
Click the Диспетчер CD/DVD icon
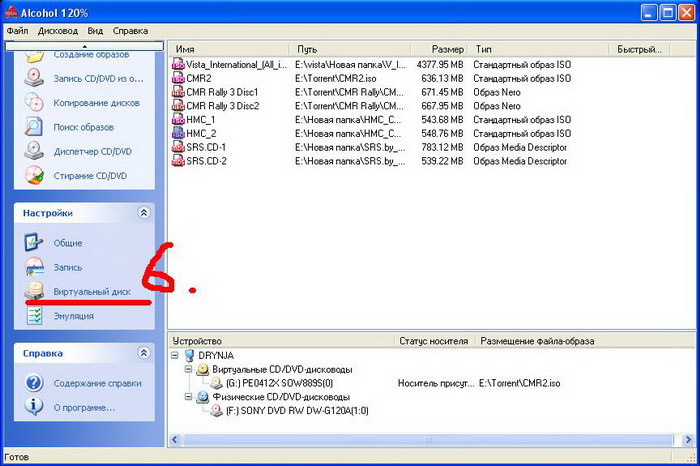pos(34,151)
